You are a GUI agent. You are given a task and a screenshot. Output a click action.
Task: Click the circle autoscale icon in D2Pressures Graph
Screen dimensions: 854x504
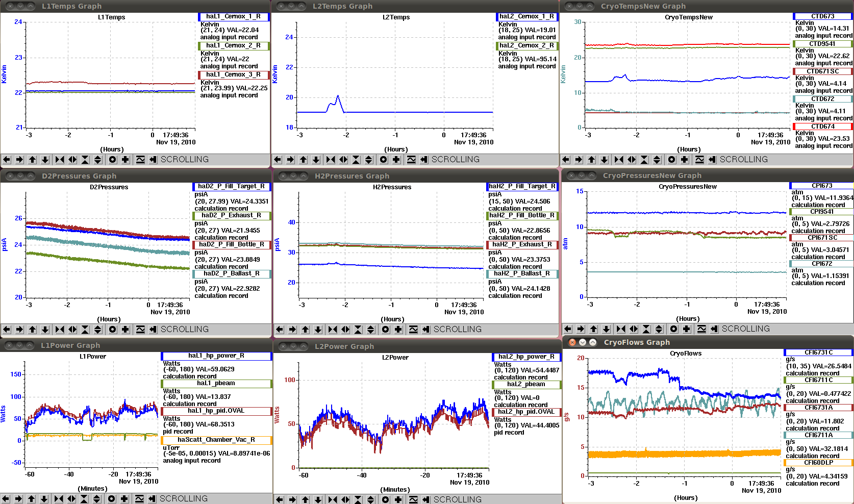(x=113, y=330)
